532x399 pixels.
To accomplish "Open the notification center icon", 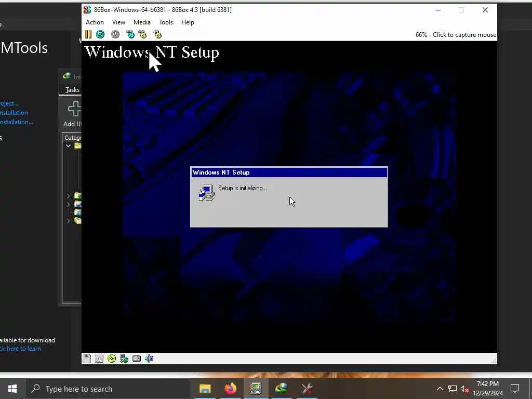I will (x=515, y=389).
